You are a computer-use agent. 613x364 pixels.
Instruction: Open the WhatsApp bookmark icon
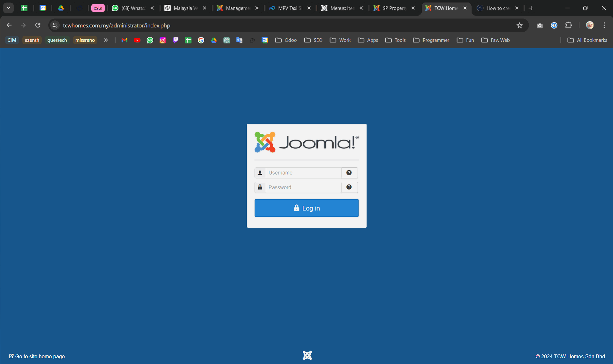pos(150,40)
